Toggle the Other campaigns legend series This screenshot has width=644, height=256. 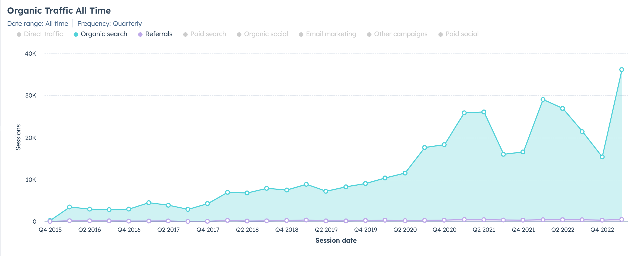click(397, 34)
